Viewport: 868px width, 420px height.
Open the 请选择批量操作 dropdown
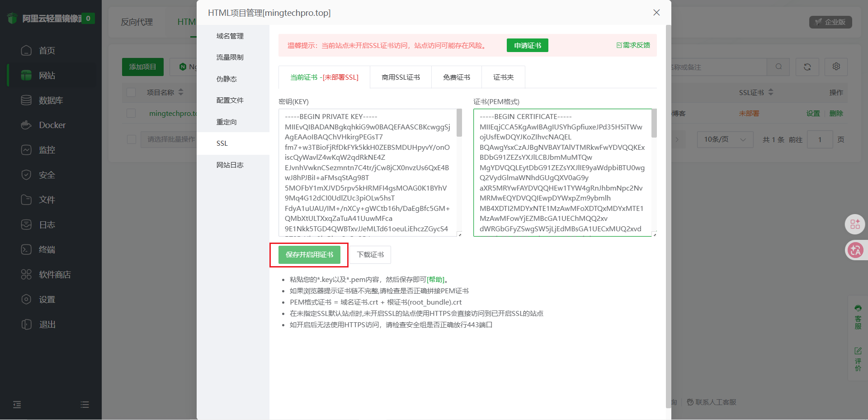coord(170,139)
